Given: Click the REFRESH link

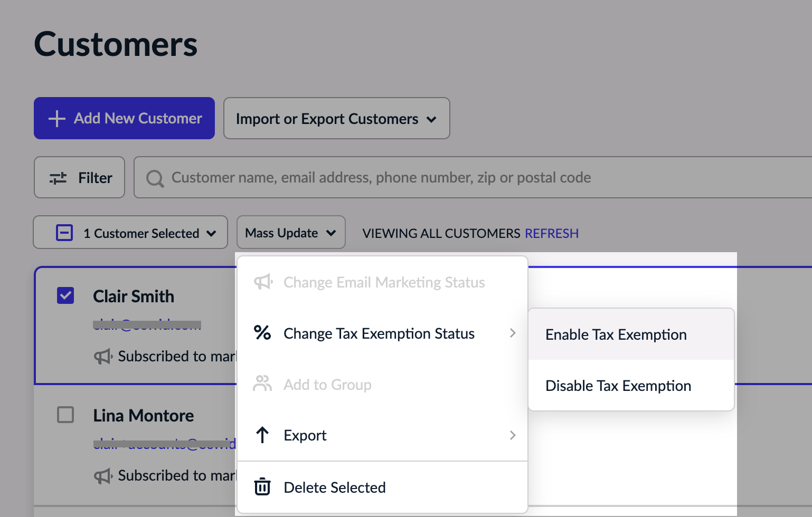Looking at the screenshot, I should pyautogui.click(x=551, y=233).
